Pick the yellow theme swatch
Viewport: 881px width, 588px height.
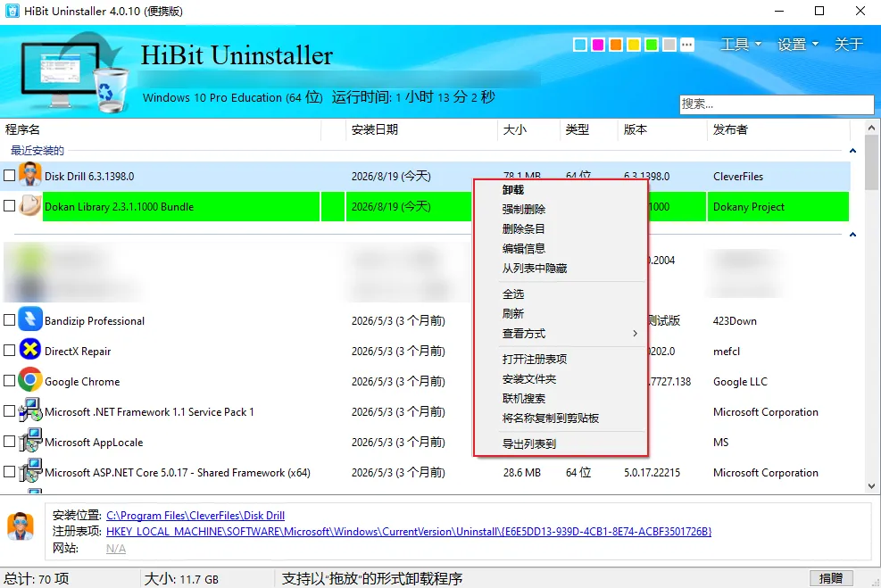point(633,45)
